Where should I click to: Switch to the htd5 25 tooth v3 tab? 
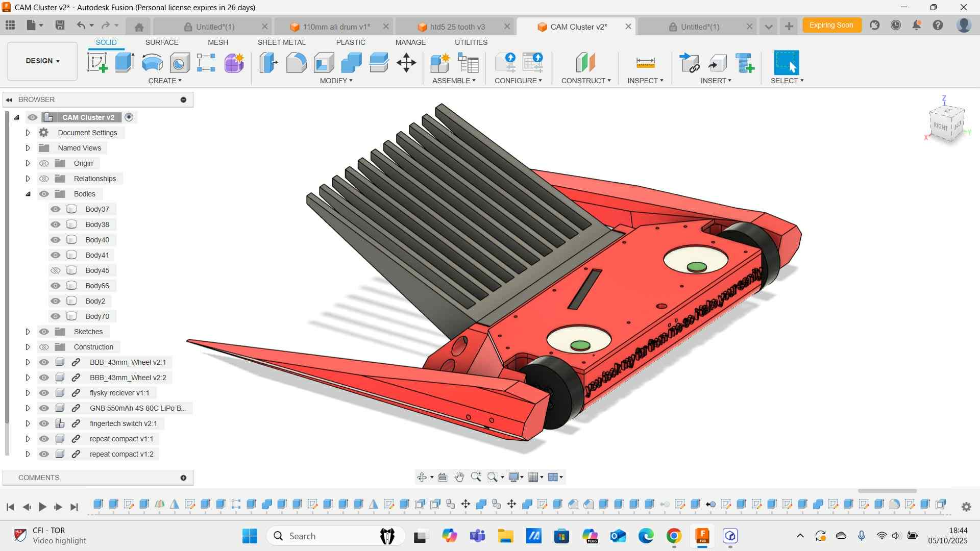457,27
